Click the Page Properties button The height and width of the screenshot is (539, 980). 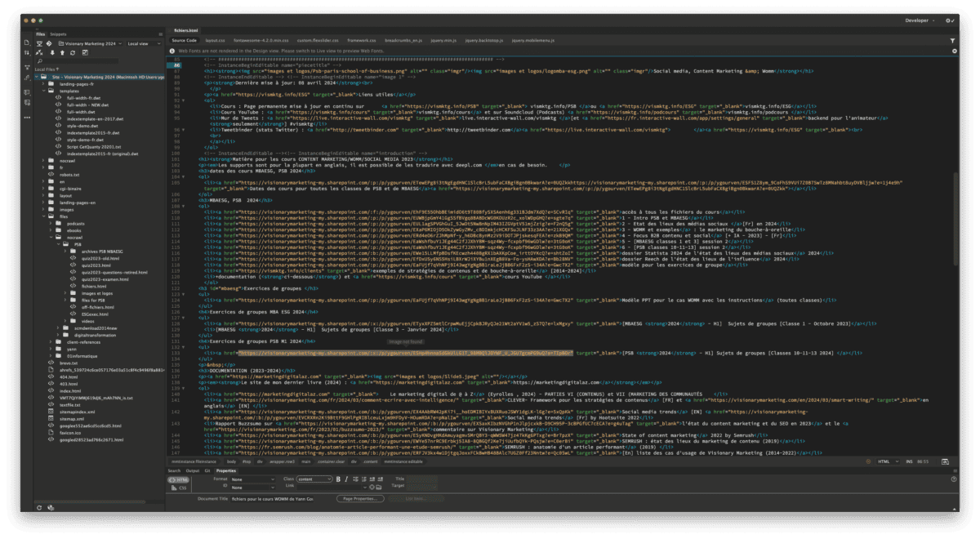pyautogui.click(x=359, y=497)
